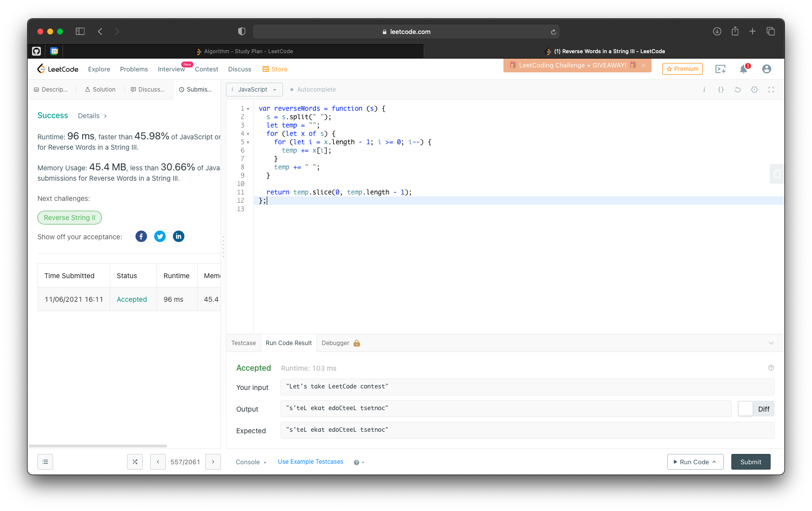Toggle the Autocomplete option

click(313, 90)
